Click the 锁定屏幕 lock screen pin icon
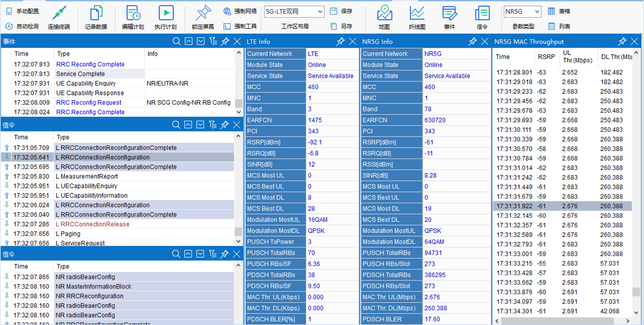The height and width of the screenshot is (325, 644). point(202,13)
